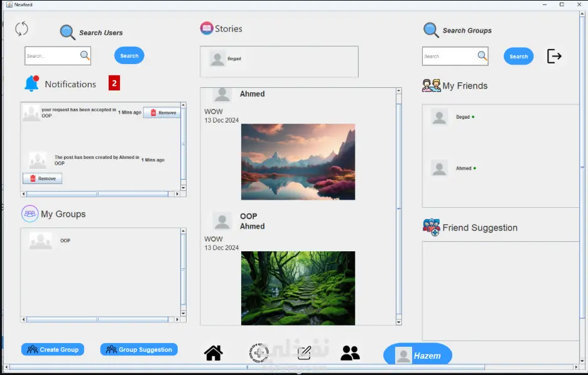Create a post with pencil icon

pyautogui.click(x=304, y=353)
